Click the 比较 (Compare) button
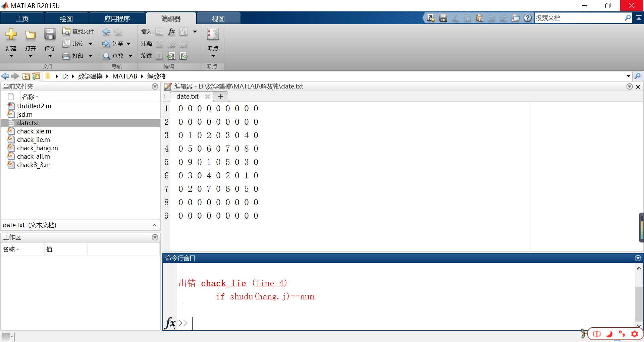 [x=74, y=44]
